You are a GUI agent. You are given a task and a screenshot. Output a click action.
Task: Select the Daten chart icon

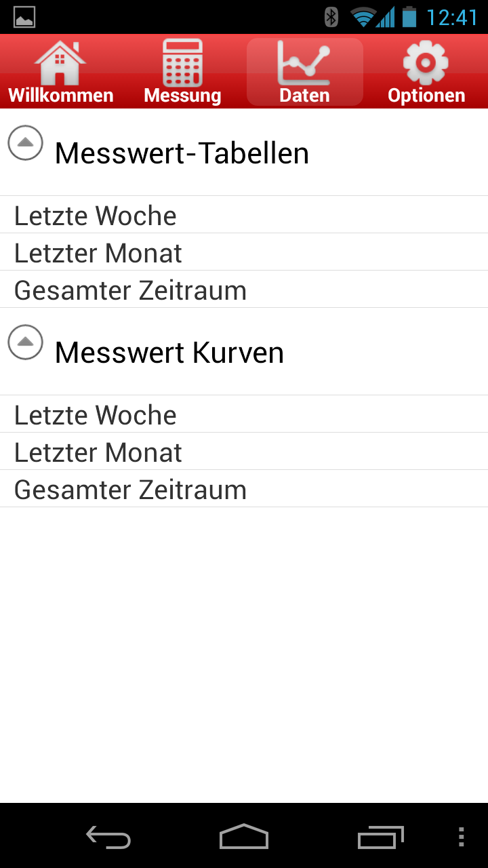point(304,63)
